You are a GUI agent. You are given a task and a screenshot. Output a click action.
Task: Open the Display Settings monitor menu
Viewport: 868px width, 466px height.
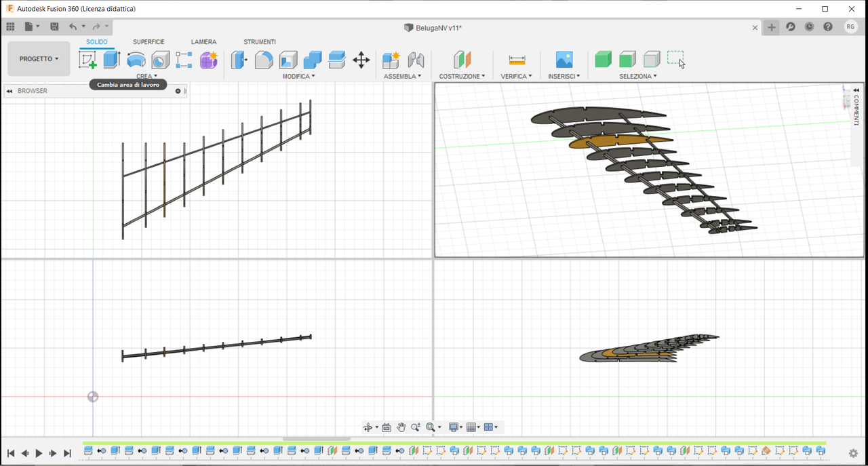pyautogui.click(x=456, y=427)
